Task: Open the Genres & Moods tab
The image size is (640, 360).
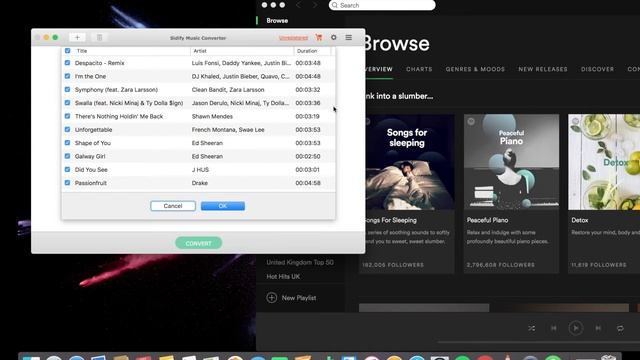Action: coord(475,69)
